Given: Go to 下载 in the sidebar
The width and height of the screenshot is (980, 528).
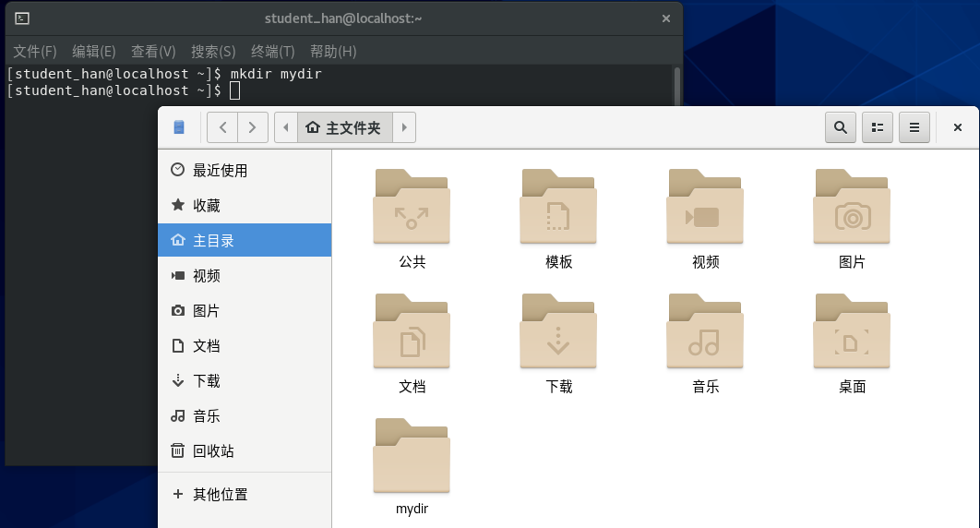Looking at the screenshot, I should 245,380.
